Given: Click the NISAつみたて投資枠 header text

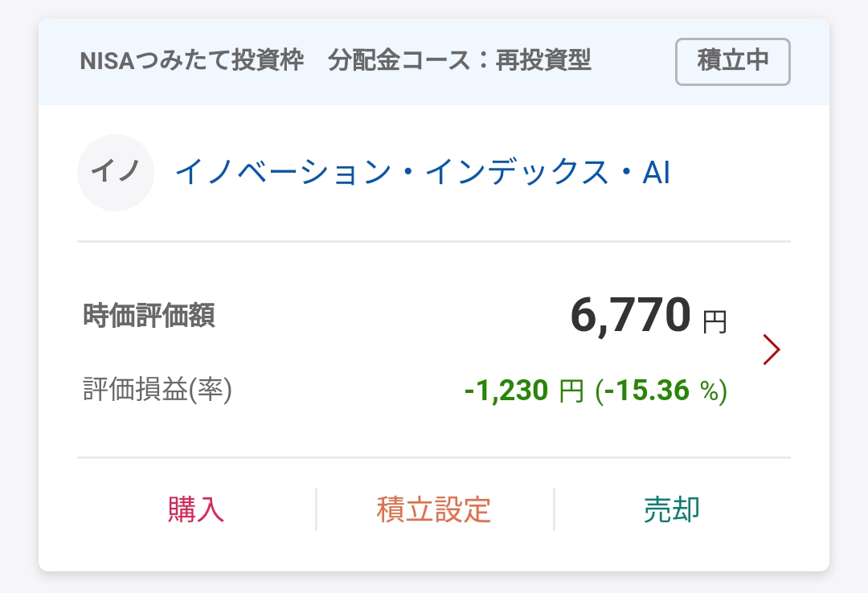Looking at the screenshot, I should pos(192,61).
